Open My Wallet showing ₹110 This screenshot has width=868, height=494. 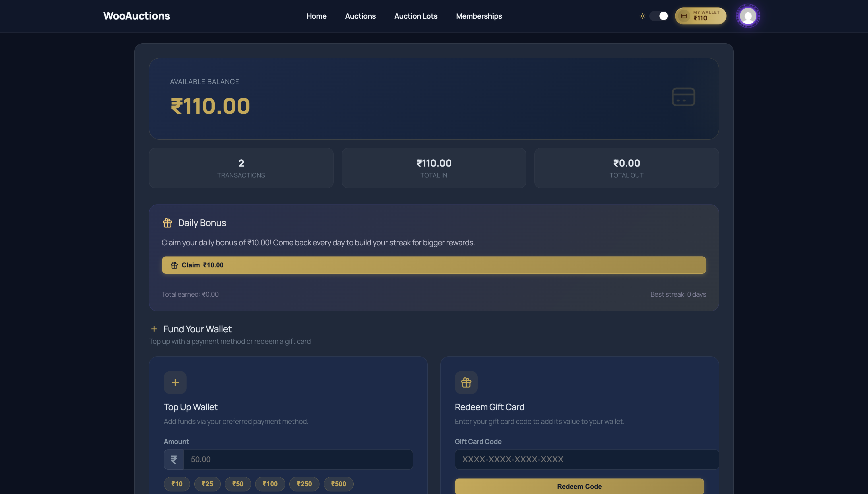coord(700,16)
